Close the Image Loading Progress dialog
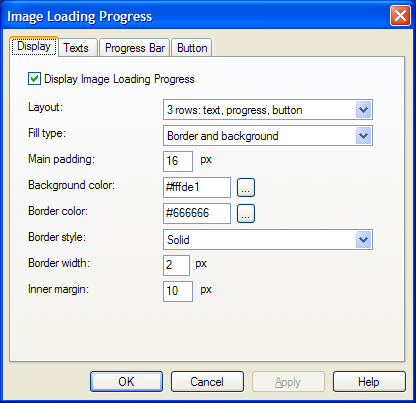The height and width of the screenshot is (403, 416). tap(400, 16)
